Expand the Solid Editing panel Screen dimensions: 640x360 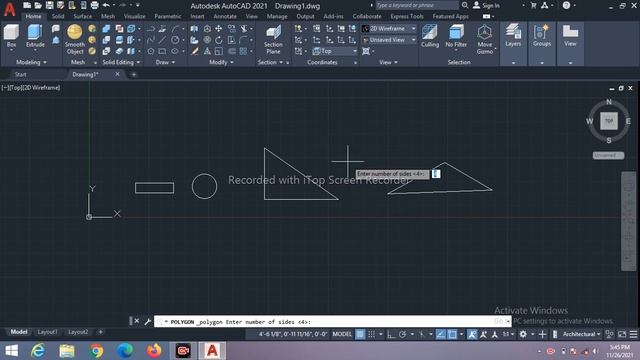(x=121, y=62)
